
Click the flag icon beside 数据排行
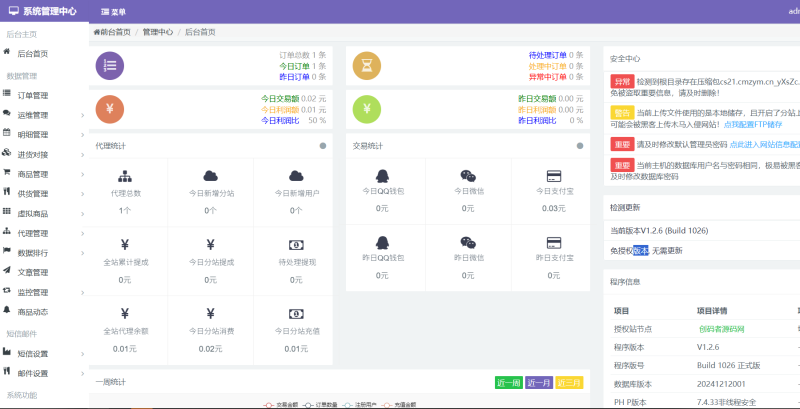(x=7, y=250)
